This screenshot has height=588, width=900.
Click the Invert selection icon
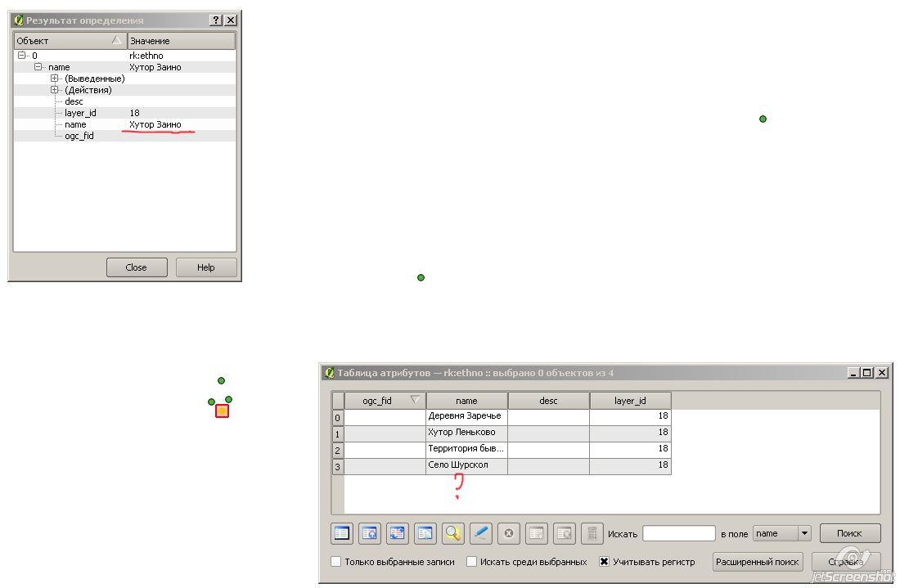397,533
